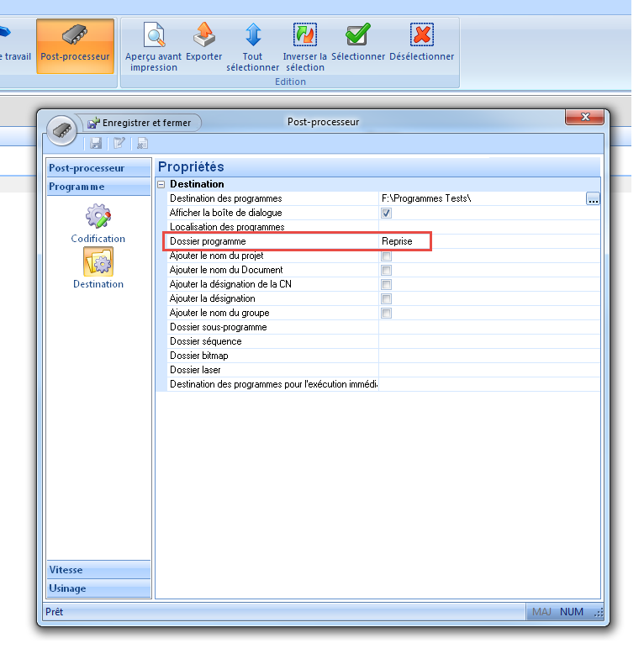The width and height of the screenshot is (644, 654).
Task: Expand the Usinage sidebar section
Action: (98, 588)
